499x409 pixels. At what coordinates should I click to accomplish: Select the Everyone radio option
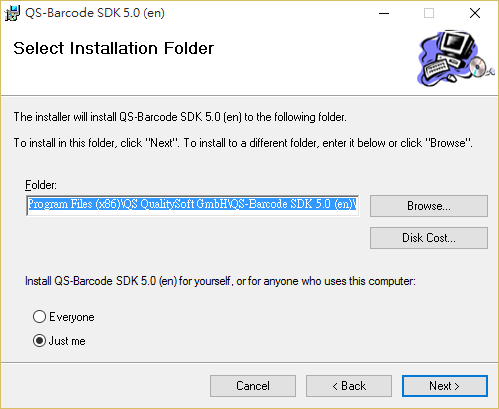point(39,317)
